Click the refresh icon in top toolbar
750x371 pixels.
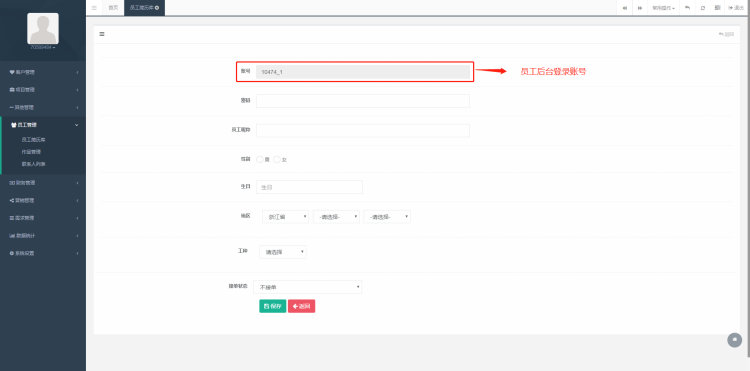coord(703,8)
